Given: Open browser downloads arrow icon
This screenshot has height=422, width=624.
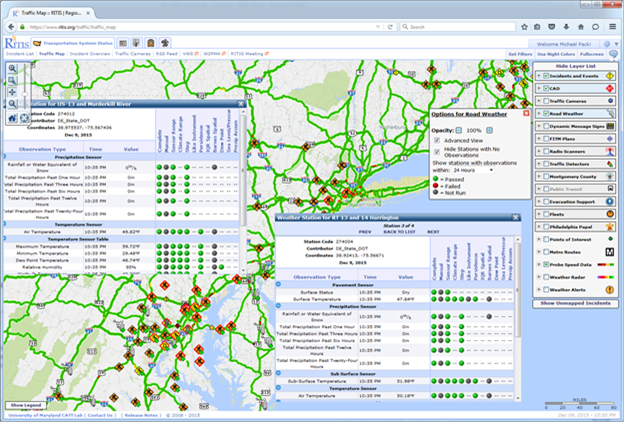Looking at the screenshot, I should [x=566, y=27].
